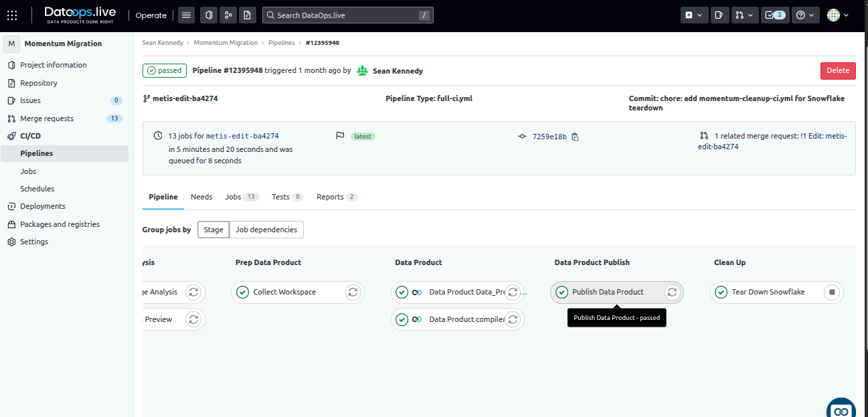Viewport: 868px width, 417px height.
Task: Open the create new plus dropdown
Action: click(x=693, y=15)
